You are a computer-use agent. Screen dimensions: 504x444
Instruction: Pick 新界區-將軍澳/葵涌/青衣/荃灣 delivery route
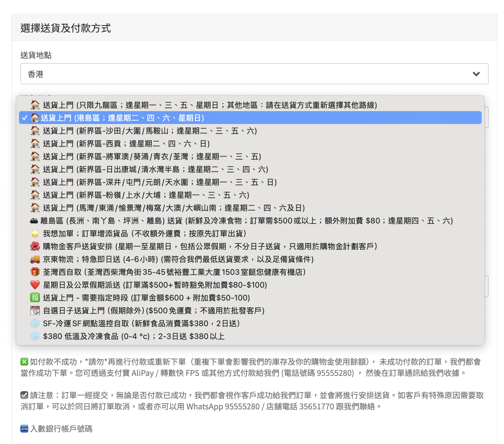click(x=152, y=156)
